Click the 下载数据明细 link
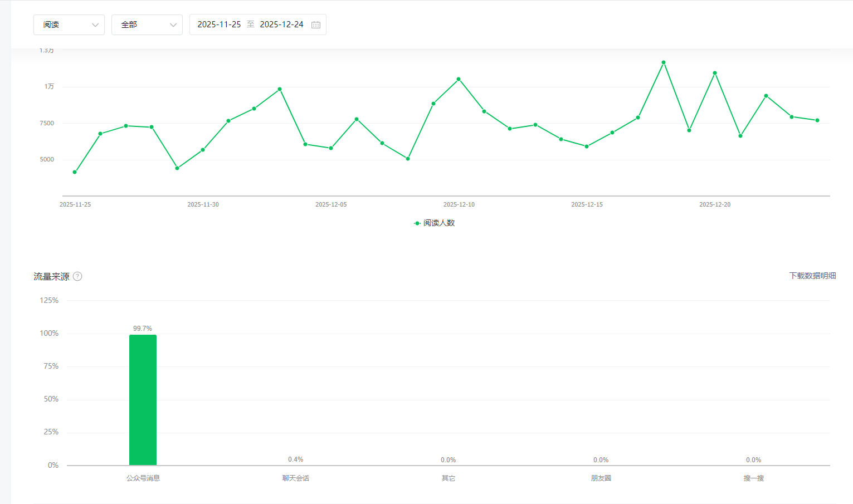 [812, 276]
